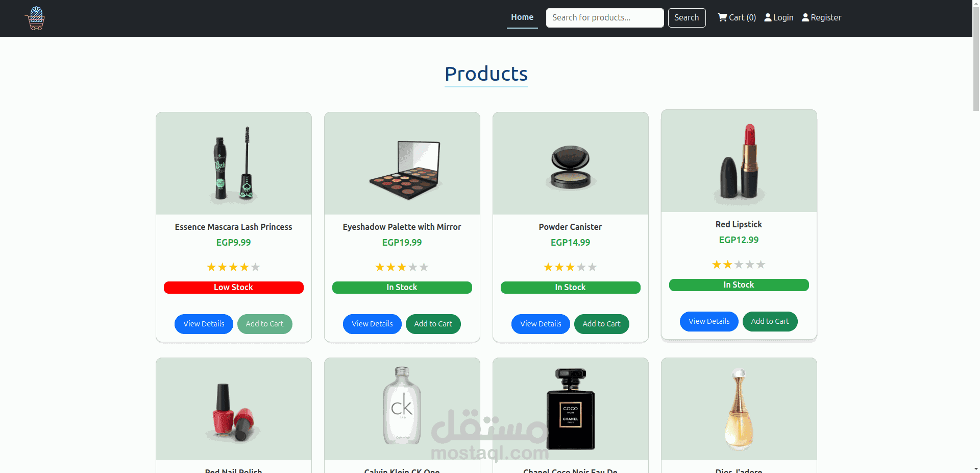Open the Eyeshadow Palette product image
Screen dimensions: 980x473
[x=402, y=163]
